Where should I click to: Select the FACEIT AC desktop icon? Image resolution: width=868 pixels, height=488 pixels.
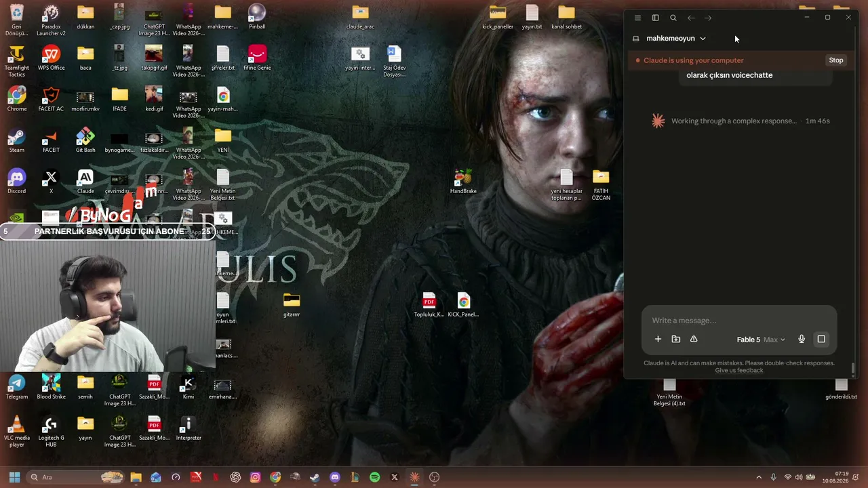coord(51,99)
